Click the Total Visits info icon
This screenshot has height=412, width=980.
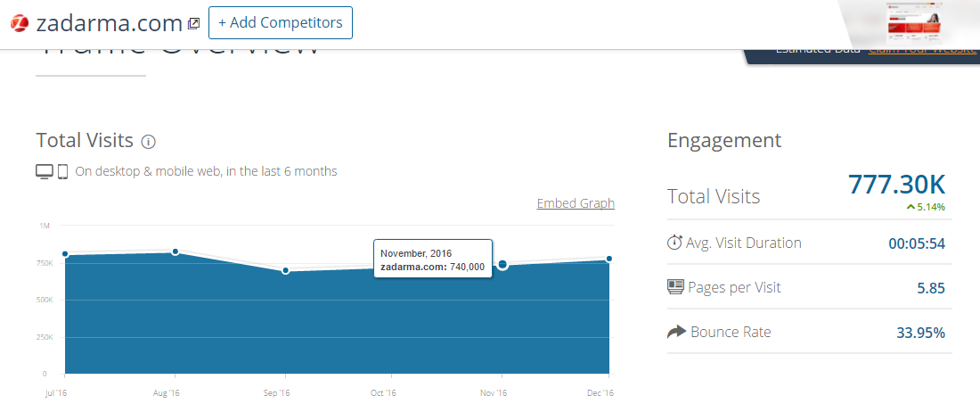coord(149,142)
